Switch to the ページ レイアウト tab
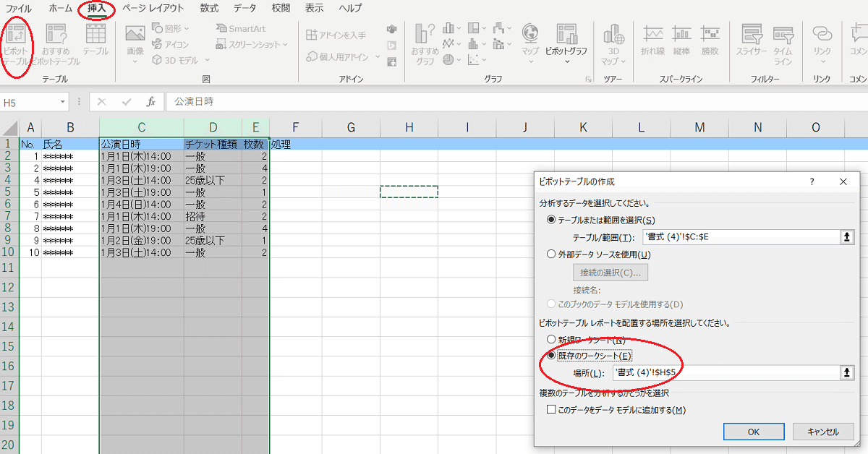Screen dimensions: 868x454 point(153,8)
